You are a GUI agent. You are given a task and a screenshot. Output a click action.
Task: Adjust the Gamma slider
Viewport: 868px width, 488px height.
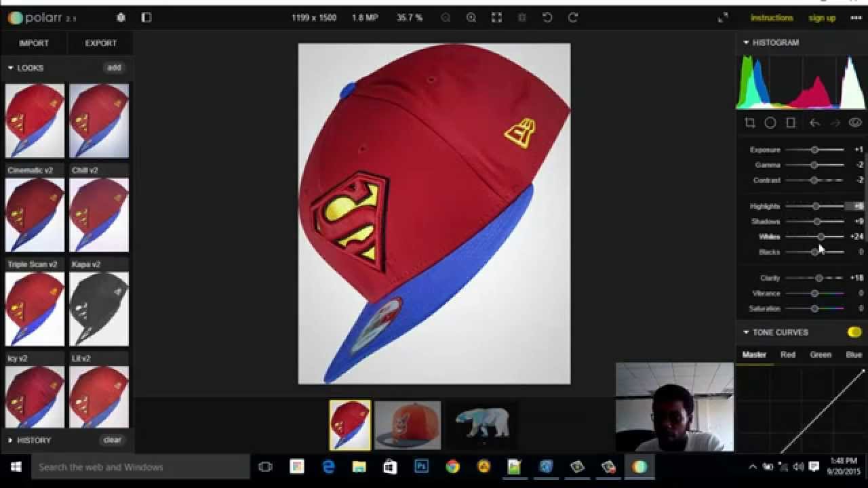tap(814, 165)
